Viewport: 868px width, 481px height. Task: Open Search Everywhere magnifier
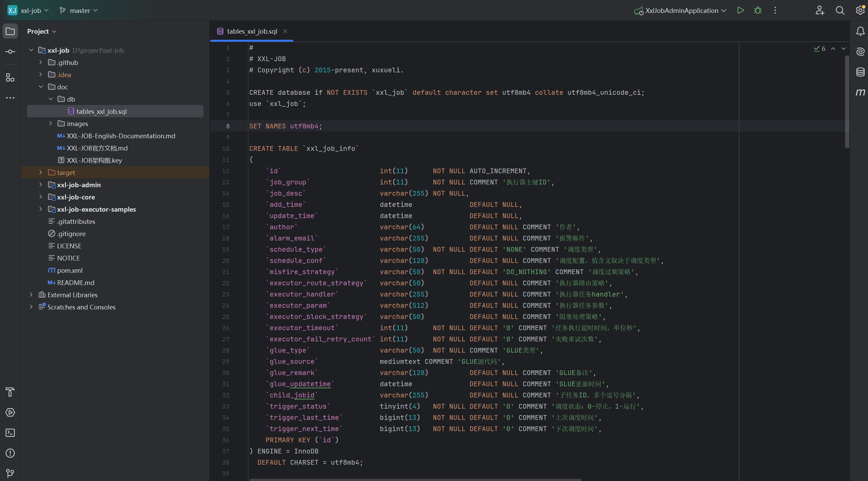[840, 10]
